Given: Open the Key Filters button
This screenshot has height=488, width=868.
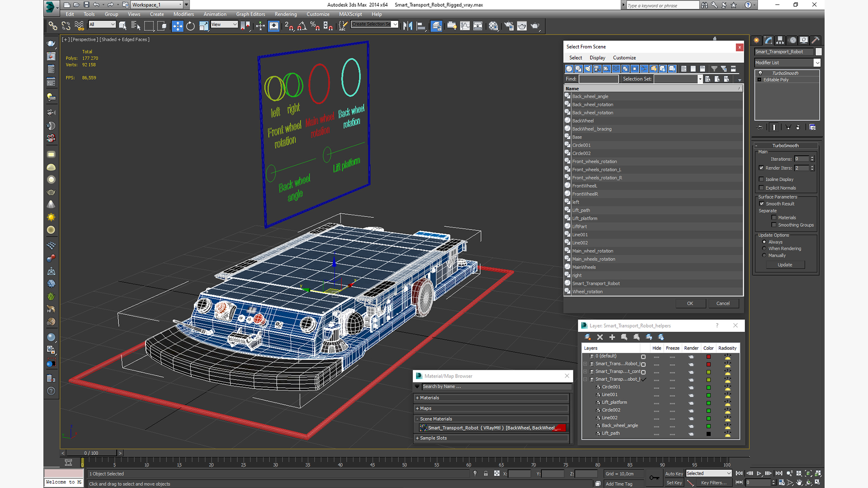Looking at the screenshot, I should 714,483.
